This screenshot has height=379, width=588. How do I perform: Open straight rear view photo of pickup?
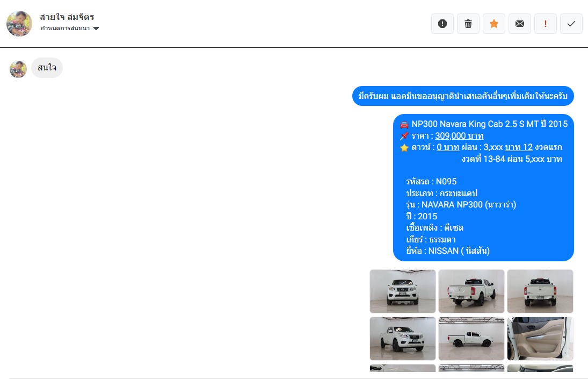(x=540, y=291)
